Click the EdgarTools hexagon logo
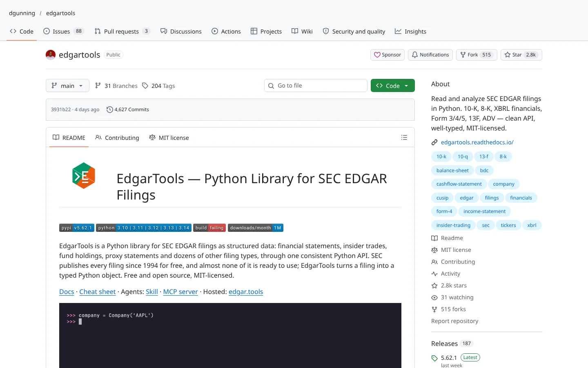This screenshot has height=368, width=588. click(84, 176)
